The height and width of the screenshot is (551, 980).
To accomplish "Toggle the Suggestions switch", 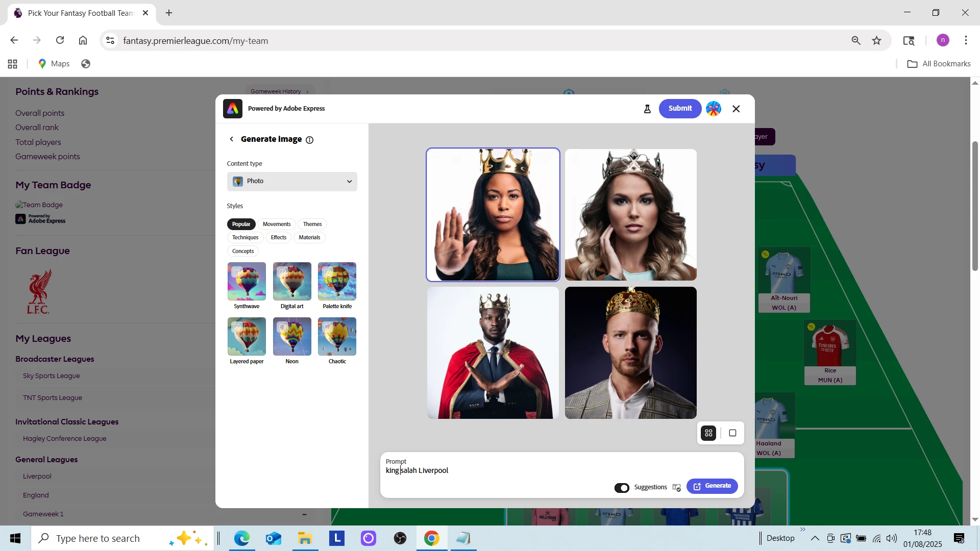I will pyautogui.click(x=622, y=488).
